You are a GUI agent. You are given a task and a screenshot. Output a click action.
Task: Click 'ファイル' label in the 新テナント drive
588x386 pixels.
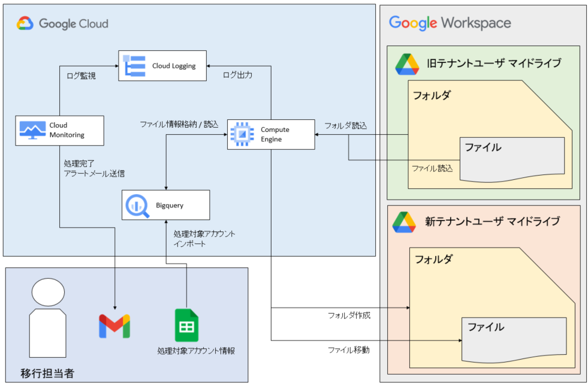point(486,327)
